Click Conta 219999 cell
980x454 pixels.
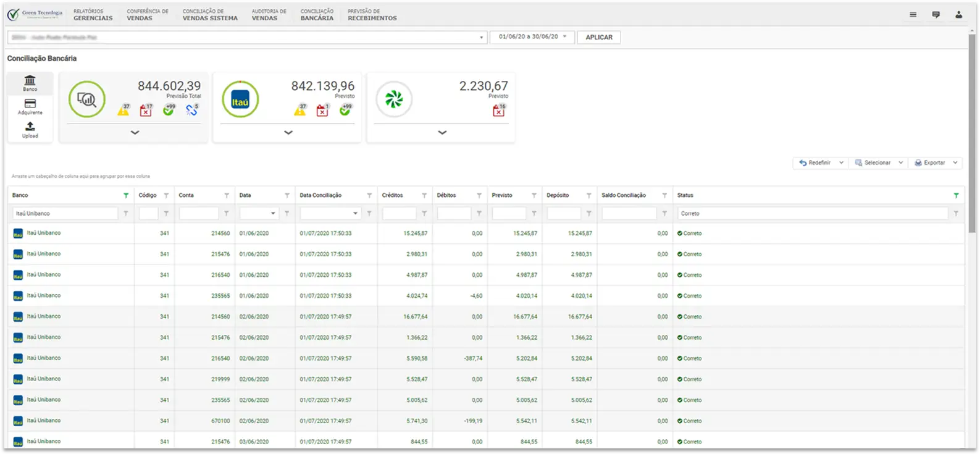coord(220,379)
